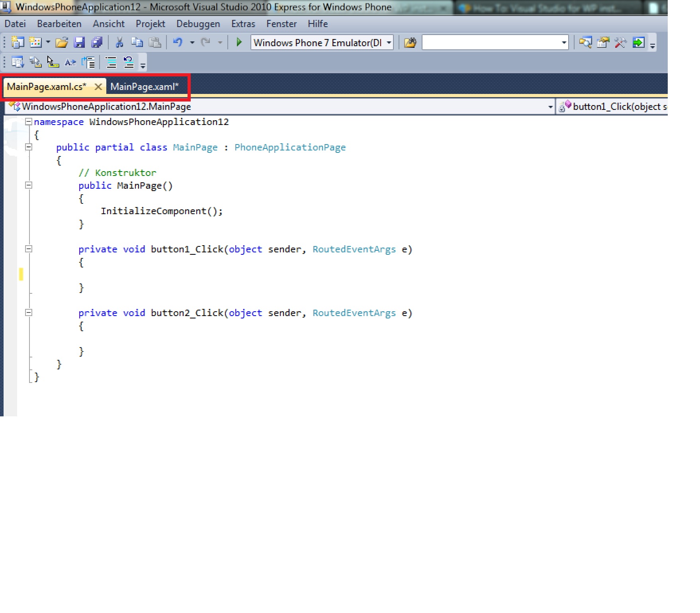700x613 pixels.
Task: Open the Debuggen menu
Action: pyautogui.click(x=198, y=24)
